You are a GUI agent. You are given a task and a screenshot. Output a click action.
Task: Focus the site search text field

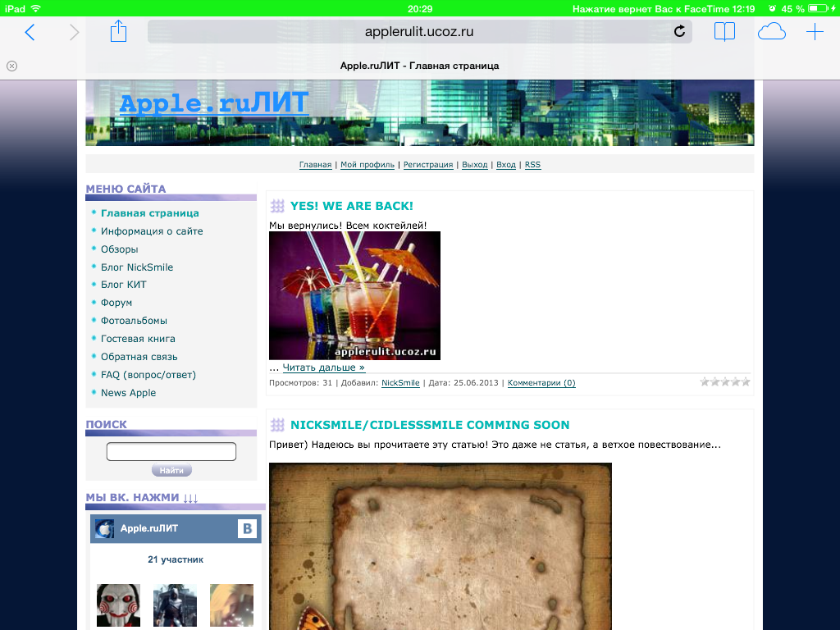tap(171, 452)
